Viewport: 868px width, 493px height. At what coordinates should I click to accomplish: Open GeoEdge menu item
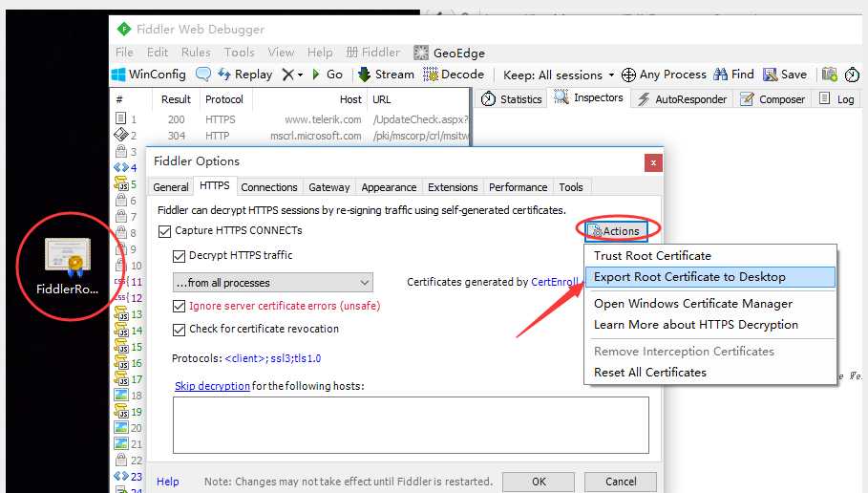[x=450, y=54]
